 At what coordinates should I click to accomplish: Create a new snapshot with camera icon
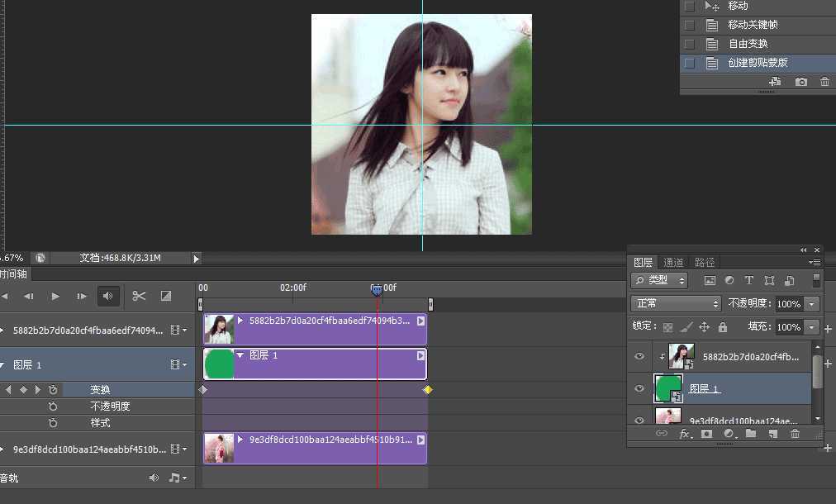tap(800, 82)
